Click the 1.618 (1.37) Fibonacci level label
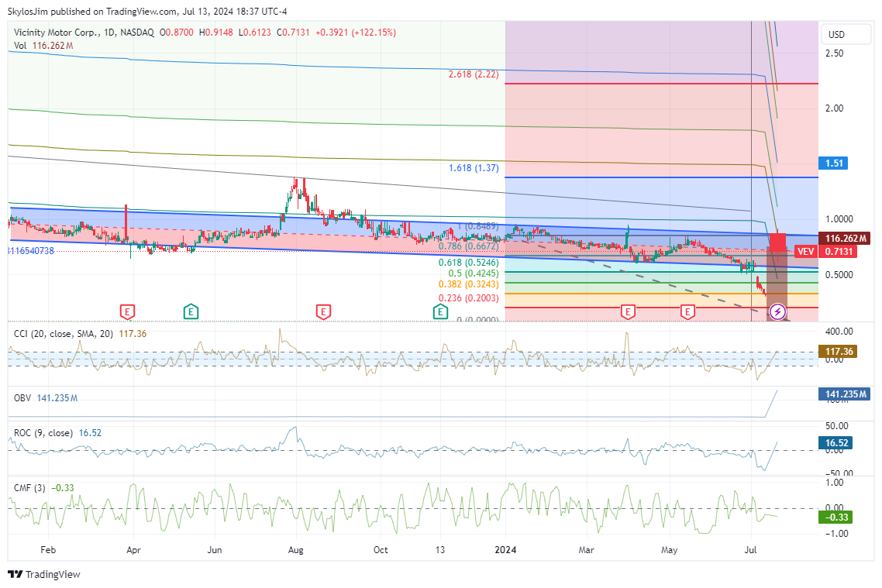This screenshot has width=882, height=588. click(474, 168)
